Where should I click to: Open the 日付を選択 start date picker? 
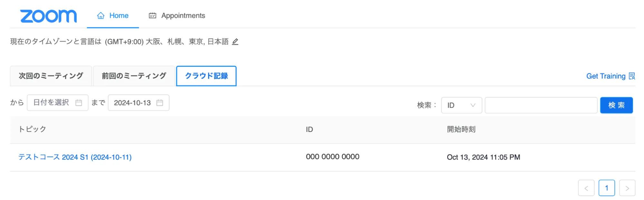(52, 103)
